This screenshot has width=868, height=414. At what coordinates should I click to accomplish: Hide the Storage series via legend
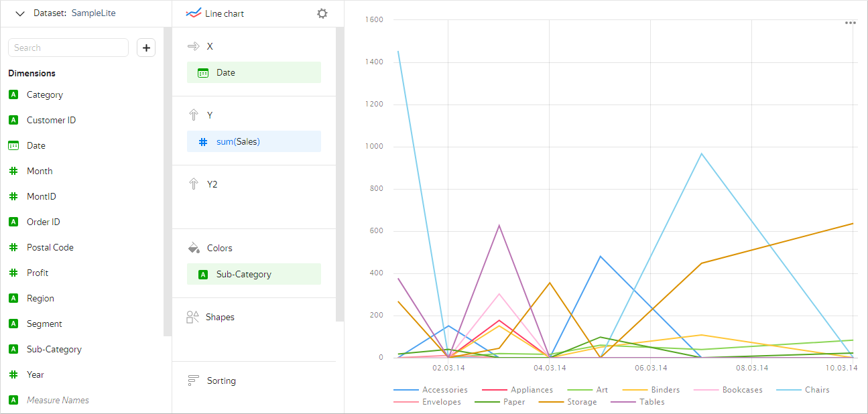(x=581, y=402)
